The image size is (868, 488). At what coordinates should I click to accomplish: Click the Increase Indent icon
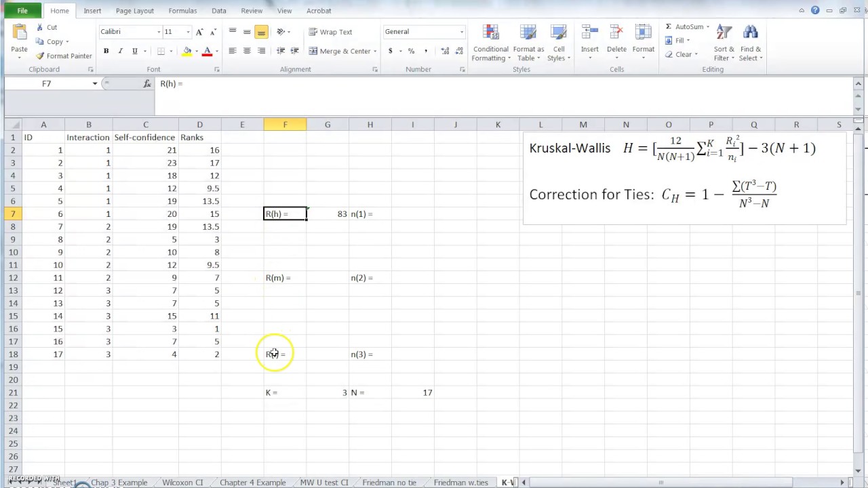pos(294,51)
